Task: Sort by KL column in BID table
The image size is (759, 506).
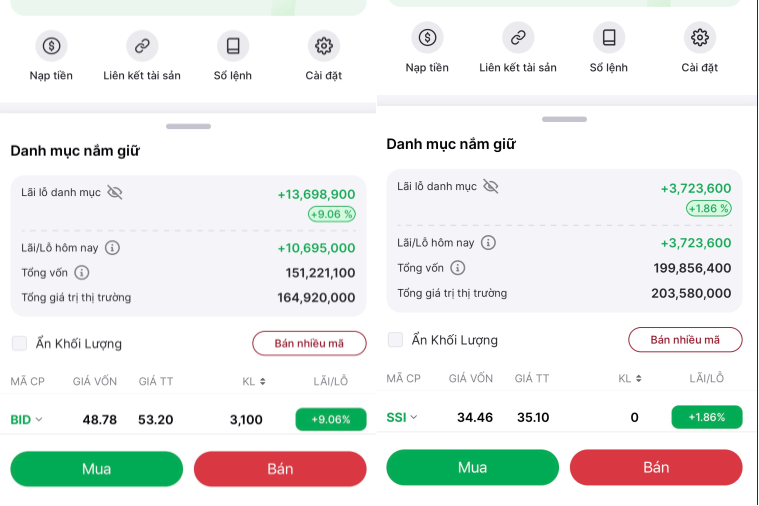Action: click(x=254, y=381)
